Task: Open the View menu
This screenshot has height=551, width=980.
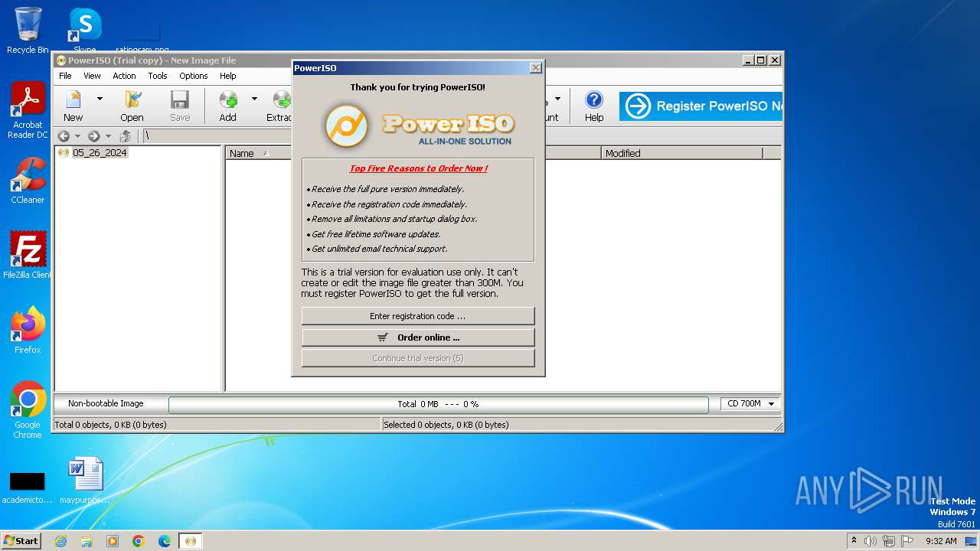Action: tap(92, 76)
